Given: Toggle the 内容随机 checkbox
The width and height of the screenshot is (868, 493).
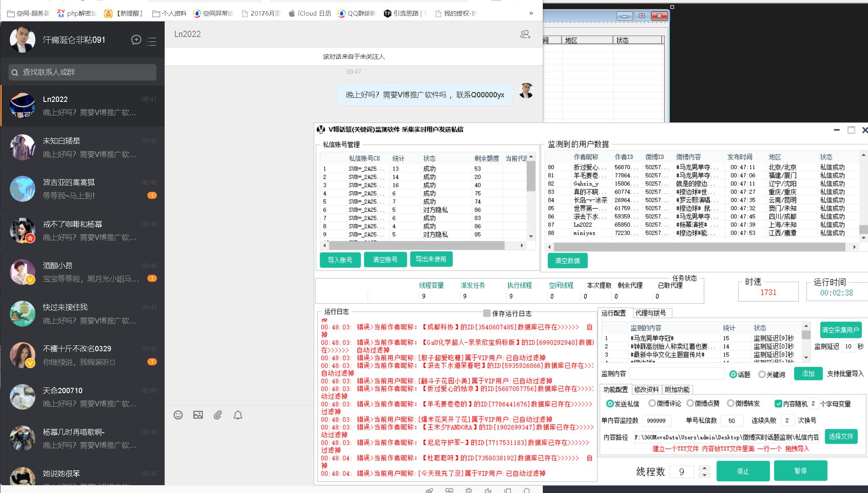Looking at the screenshot, I should [x=778, y=403].
